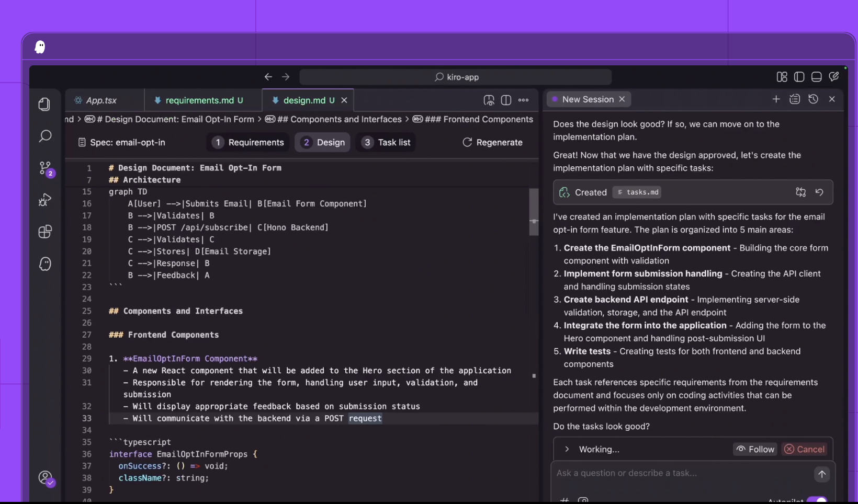This screenshot has height=504, width=858.
Task: Open Source Control icon with badge 2
Action: (x=46, y=168)
